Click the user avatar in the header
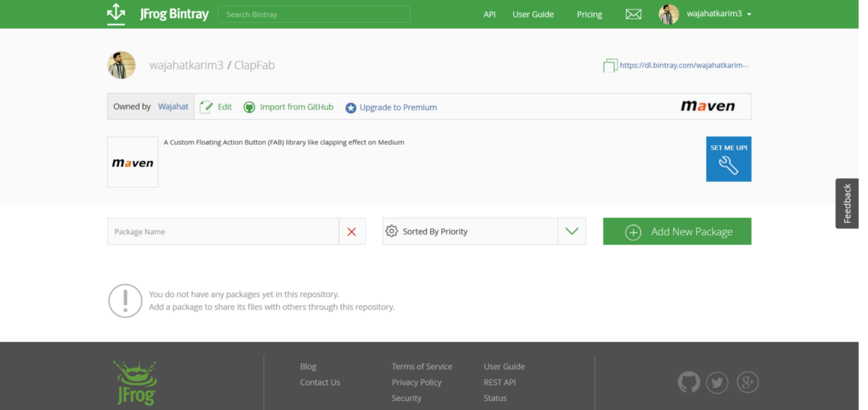 pos(669,14)
